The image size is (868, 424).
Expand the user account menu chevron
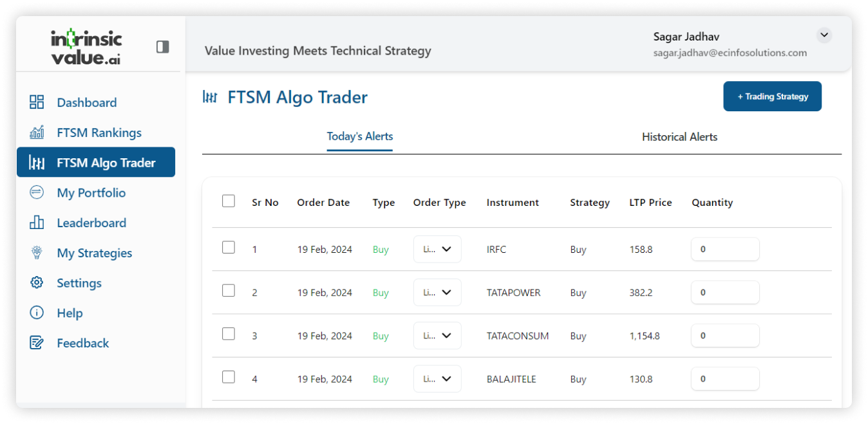pos(824,35)
